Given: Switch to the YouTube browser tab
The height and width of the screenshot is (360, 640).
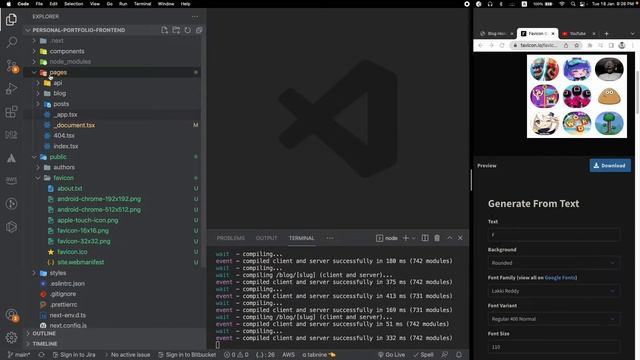Looking at the screenshot, I should pyautogui.click(x=578, y=33).
